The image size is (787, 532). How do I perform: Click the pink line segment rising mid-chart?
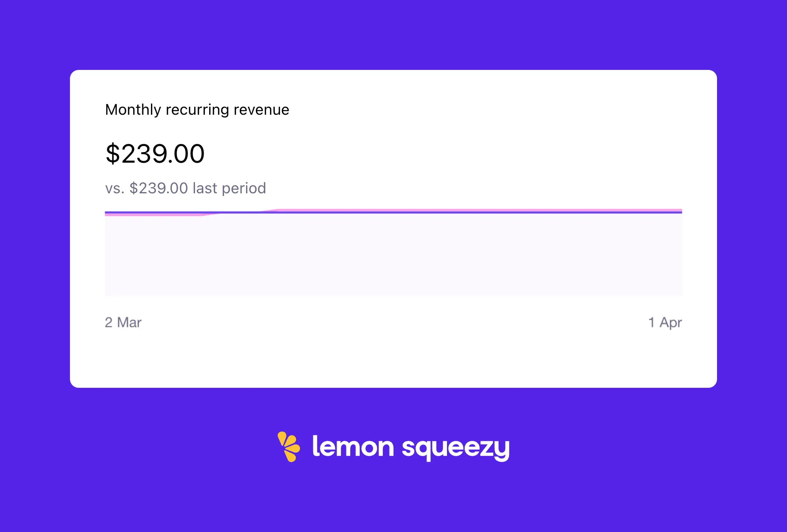tap(241, 212)
